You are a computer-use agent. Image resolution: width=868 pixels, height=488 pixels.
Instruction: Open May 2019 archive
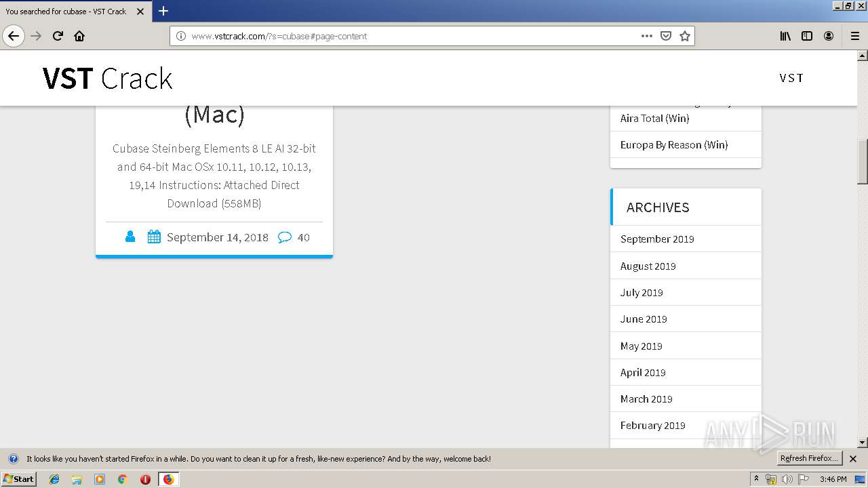(x=641, y=346)
